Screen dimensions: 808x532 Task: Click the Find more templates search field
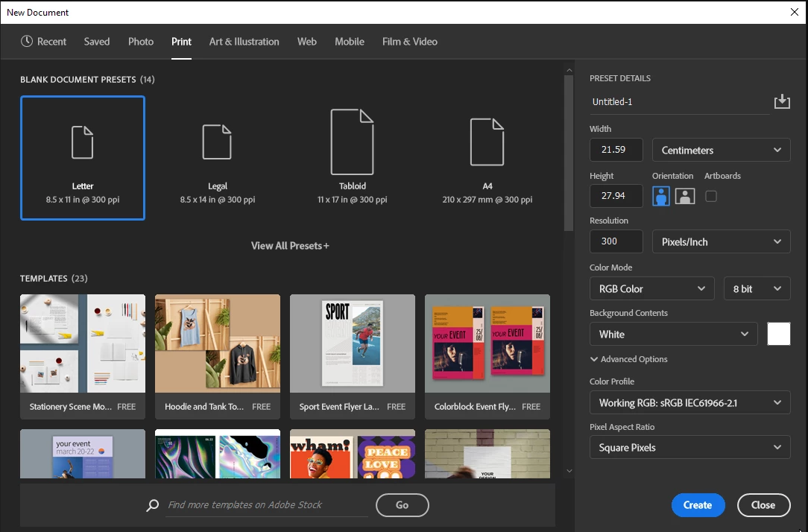(268, 505)
